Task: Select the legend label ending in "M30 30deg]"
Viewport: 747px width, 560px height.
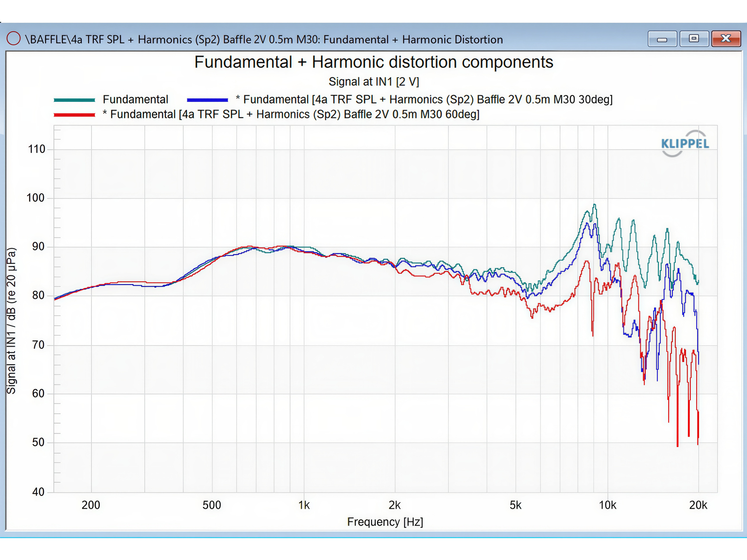Action: tap(424, 99)
